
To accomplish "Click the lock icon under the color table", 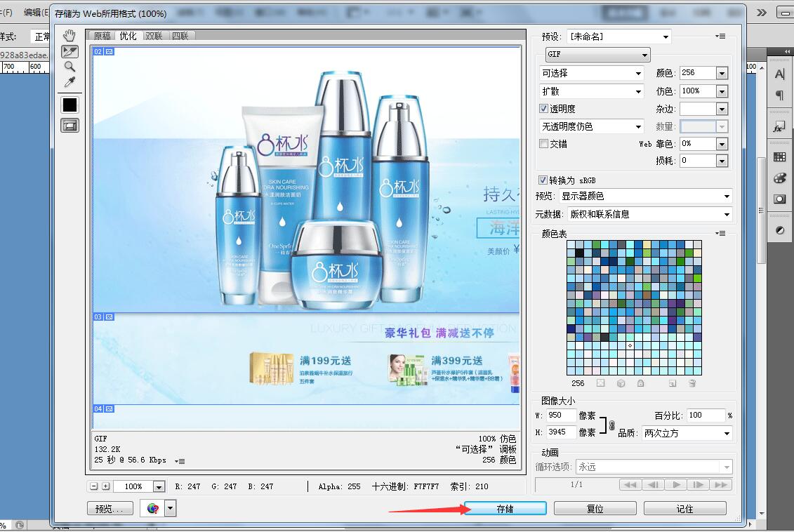I will (640, 383).
